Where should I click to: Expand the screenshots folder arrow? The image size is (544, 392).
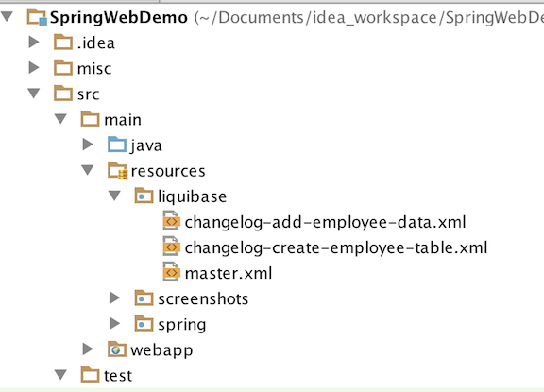115,298
